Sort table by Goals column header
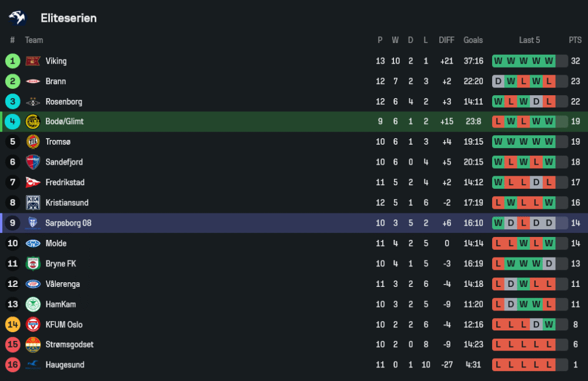 click(x=473, y=40)
